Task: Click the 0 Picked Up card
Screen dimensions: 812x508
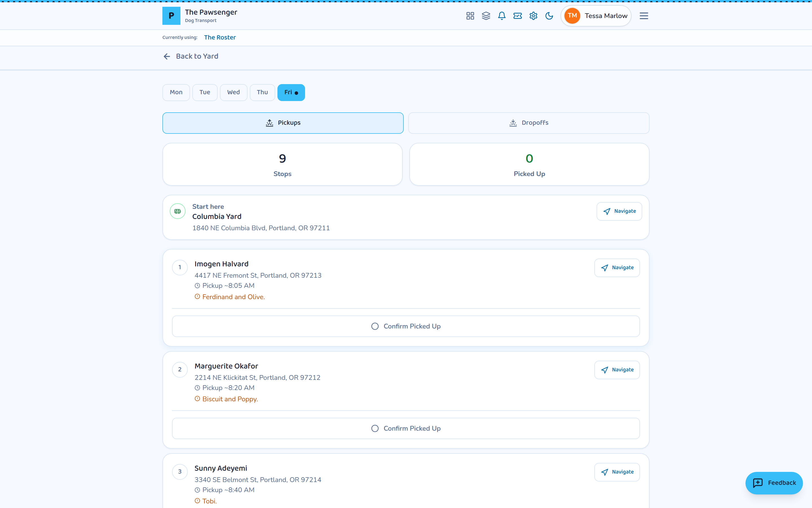Action: [x=529, y=164]
